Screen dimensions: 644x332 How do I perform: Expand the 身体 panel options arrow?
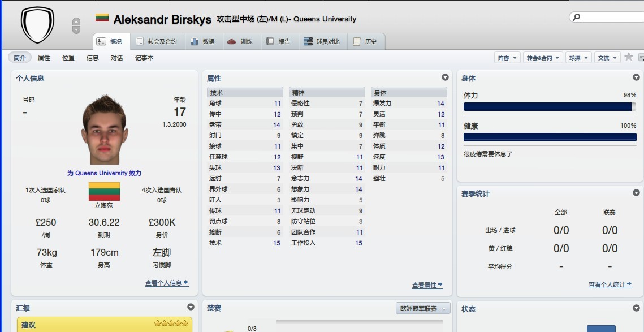pyautogui.click(x=636, y=77)
